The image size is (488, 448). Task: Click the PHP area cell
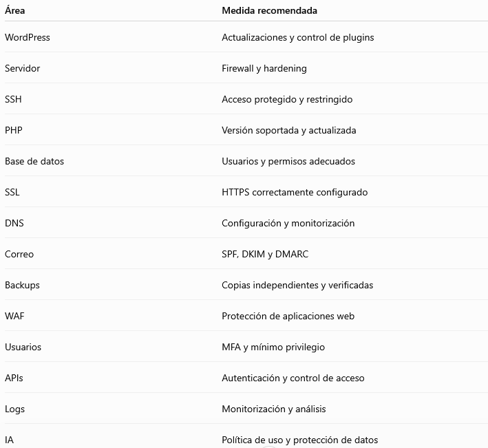[x=14, y=130]
